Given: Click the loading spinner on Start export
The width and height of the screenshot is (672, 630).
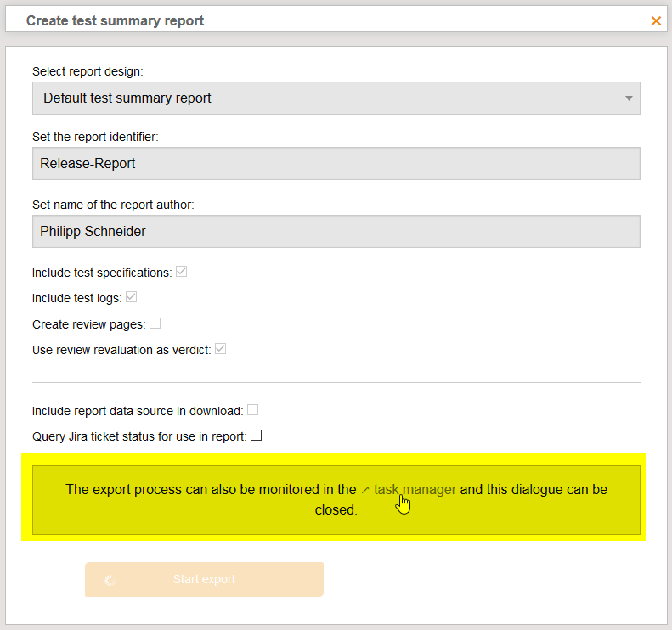Looking at the screenshot, I should pyautogui.click(x=110, y=580).
